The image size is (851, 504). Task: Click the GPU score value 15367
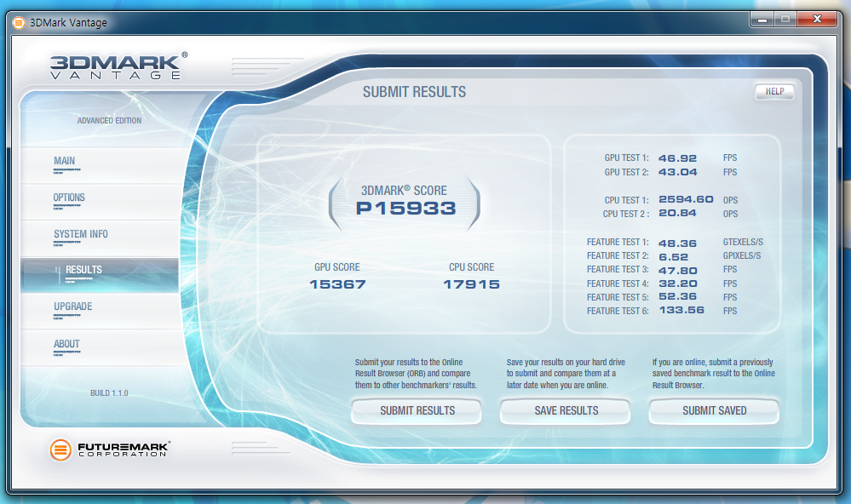[337, 284]
